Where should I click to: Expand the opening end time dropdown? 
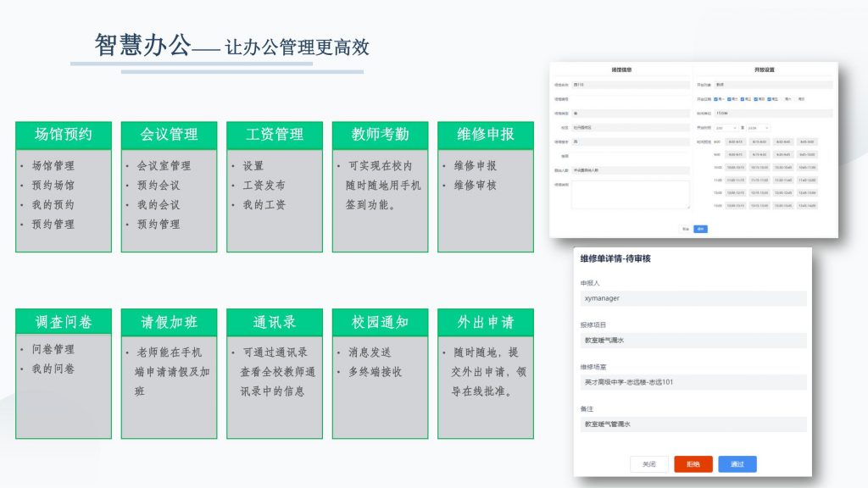click(x=759, y=128)
